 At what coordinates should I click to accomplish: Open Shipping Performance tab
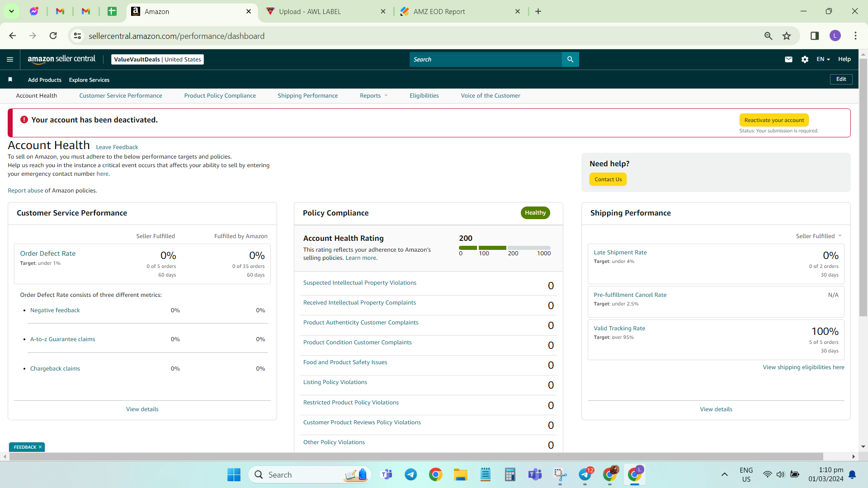pos(308,95)
